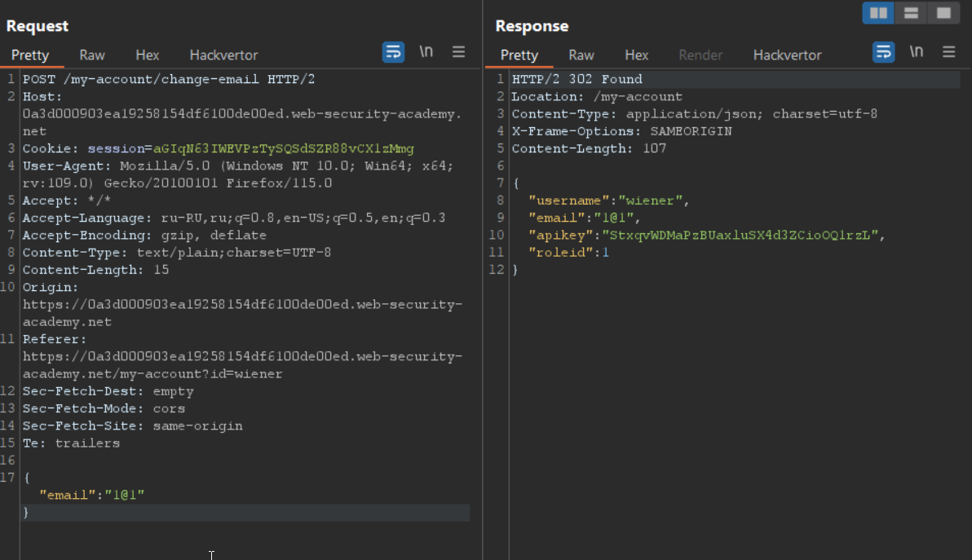Select the Raw tab in Request
The image size is (972, 560).
(92, 55)
